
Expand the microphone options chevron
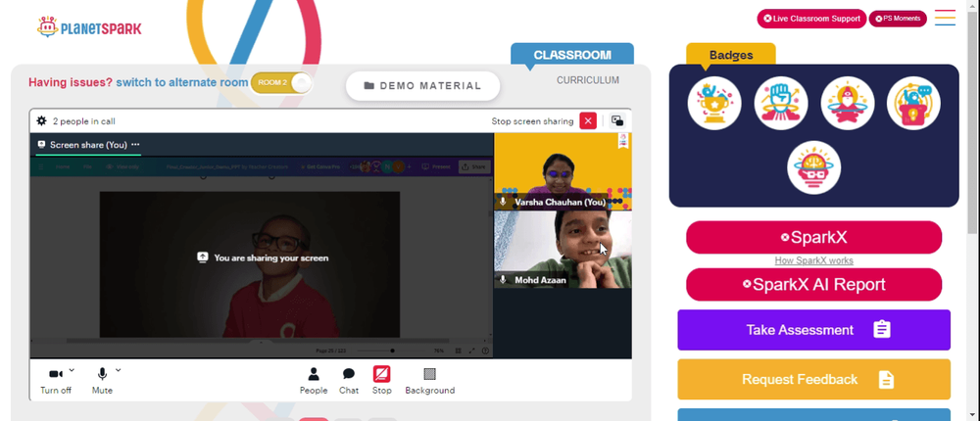coord(119,370)
